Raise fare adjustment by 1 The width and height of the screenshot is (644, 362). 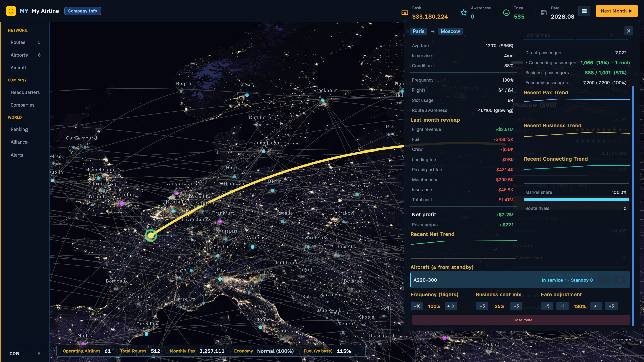(596, 306)
